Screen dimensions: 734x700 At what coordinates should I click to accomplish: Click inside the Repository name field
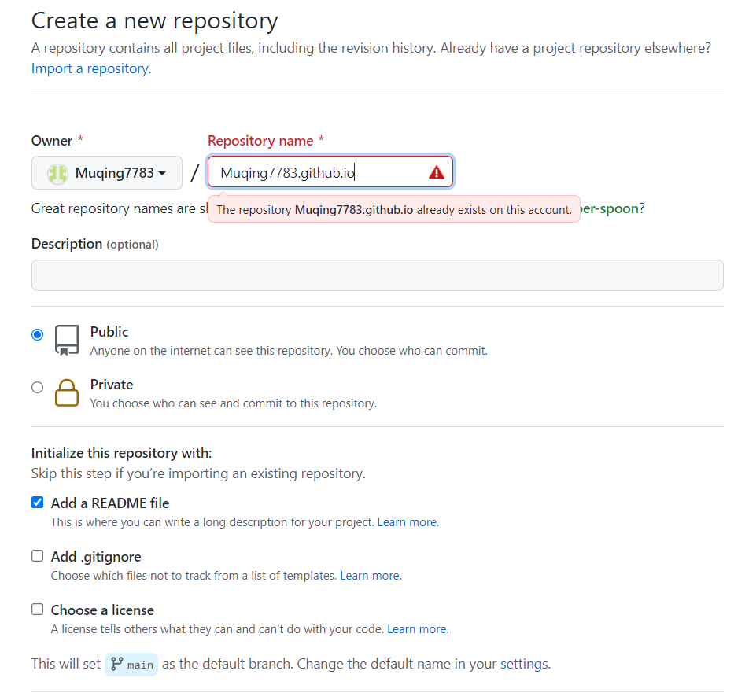click(x=315, y=173)
